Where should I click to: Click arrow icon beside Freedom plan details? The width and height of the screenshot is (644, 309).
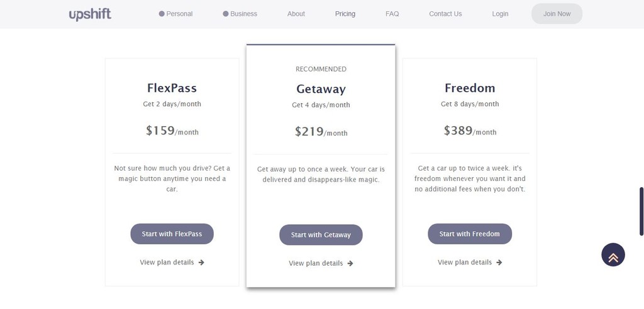click(499, 263)
